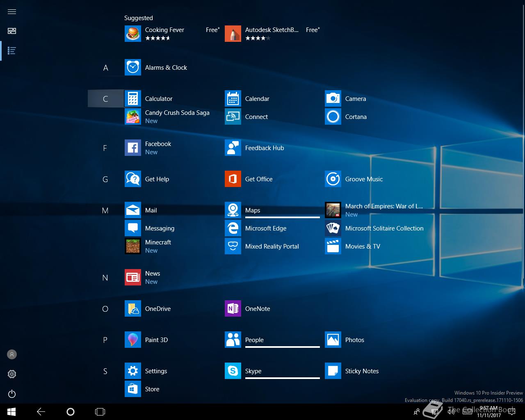Jump using the letter A header
Image resolution: width=525 pixels, height=420 pixels.
pos(105,68)
